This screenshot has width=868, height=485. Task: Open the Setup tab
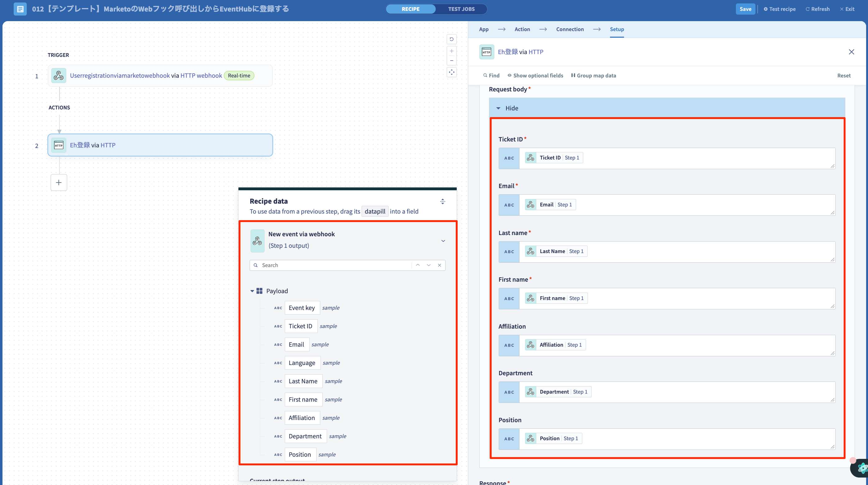616,29
